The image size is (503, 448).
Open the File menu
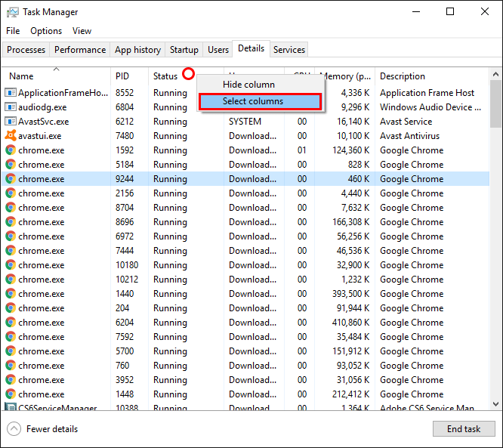(13, 31)
